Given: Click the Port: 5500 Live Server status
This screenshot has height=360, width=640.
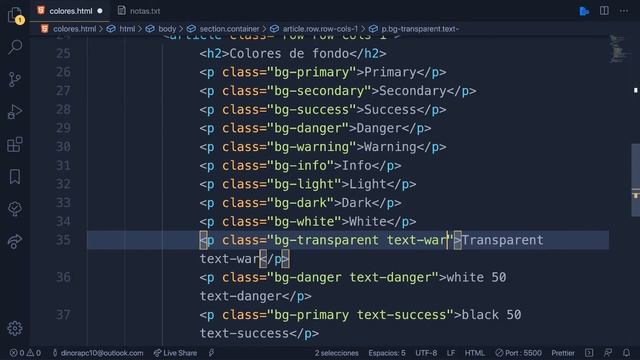Looking at the screenshot, I should (518, 353).
